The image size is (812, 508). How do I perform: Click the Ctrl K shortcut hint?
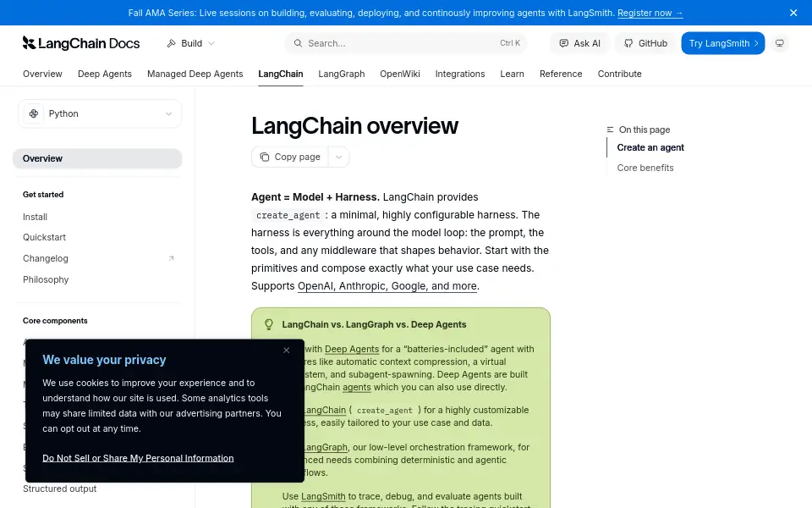pos(510,43)
